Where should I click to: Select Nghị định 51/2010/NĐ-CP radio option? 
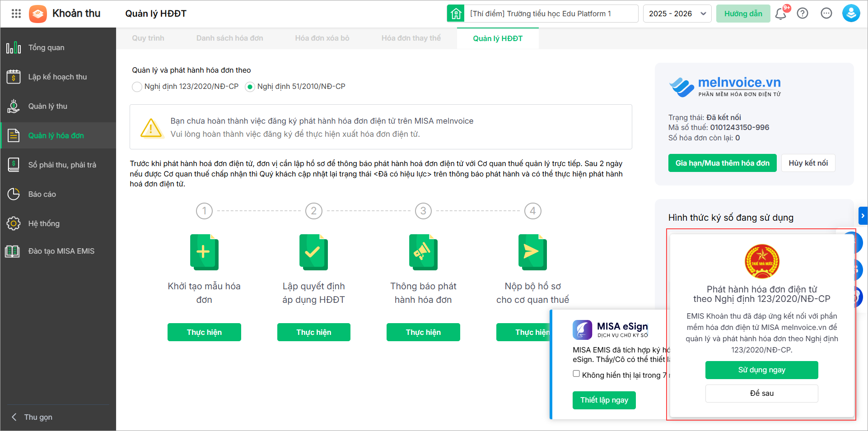click(x=250, y=87)
